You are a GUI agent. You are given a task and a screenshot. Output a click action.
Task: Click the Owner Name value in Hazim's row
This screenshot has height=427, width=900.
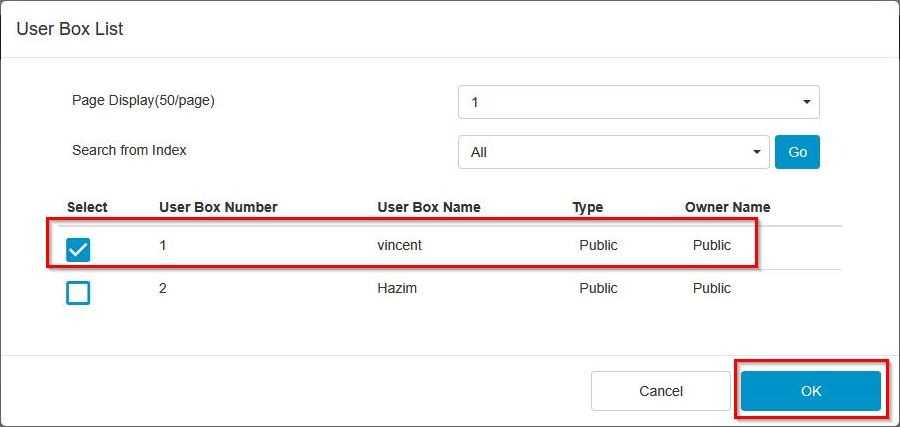click(711, 288)
